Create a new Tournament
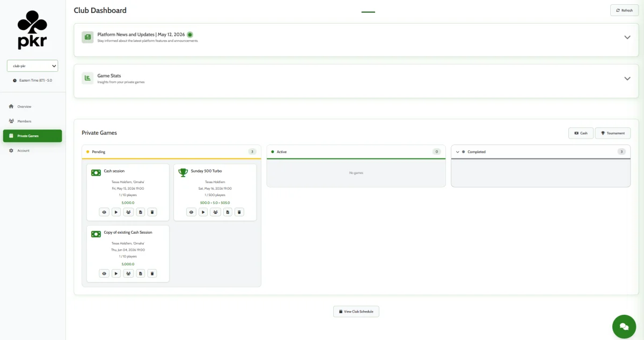The image size is (644, 340). coord(613,133)
